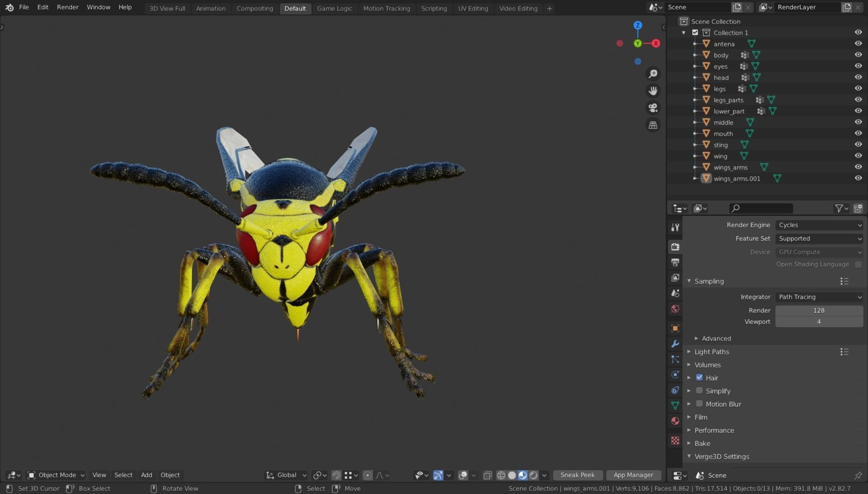Open Render Engine Cycles dropdown
Screen dimensions: 868x494
click(x=819, y=225)
